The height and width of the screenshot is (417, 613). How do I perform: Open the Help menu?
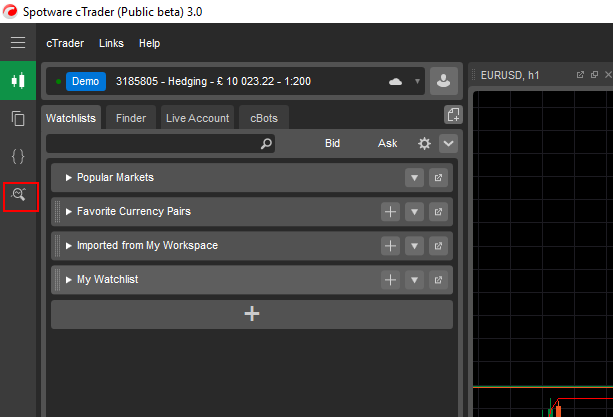[x=149, y=43]
